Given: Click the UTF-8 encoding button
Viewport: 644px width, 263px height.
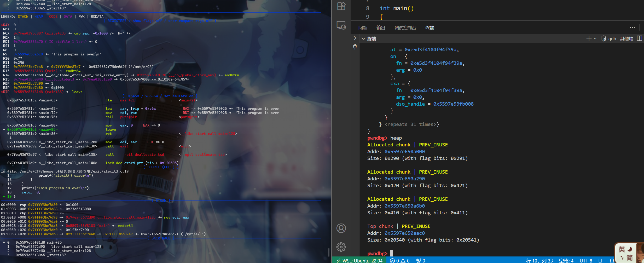Looking at the screenshot, I should (x=586, y=260).
